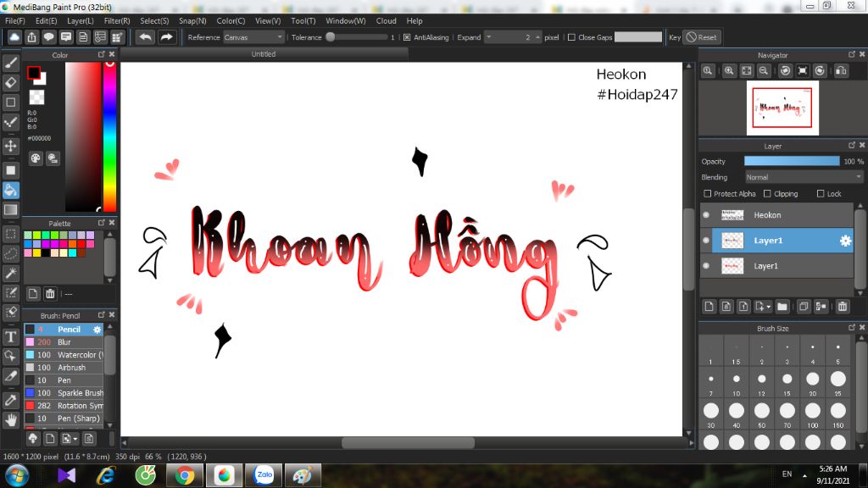Select the transparent color swatch

click(x=36, y=97)
